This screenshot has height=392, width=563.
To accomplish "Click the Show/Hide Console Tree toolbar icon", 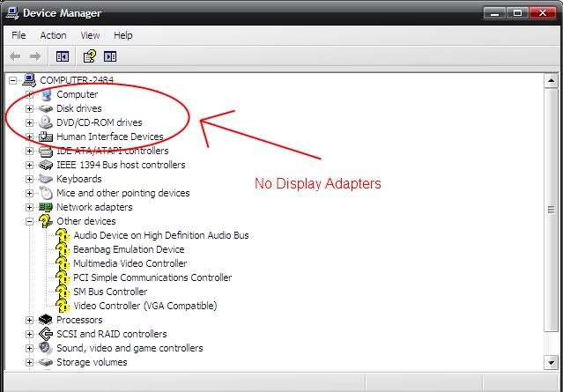I will pos(63,56).
